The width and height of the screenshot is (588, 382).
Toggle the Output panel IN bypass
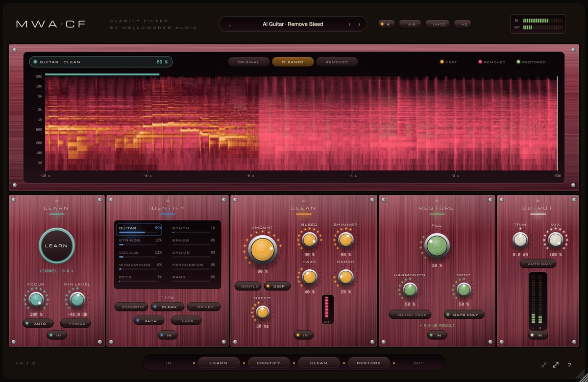point(538,335)
